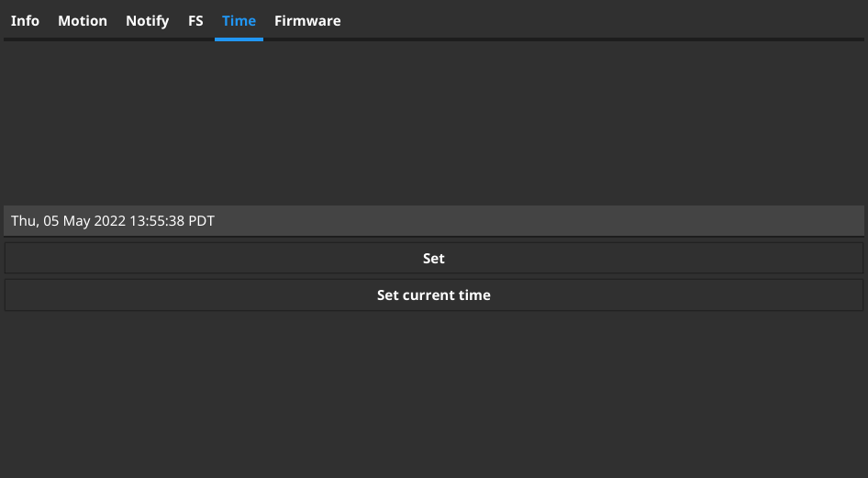View motion settings in Motion tab

coord(83,20)
